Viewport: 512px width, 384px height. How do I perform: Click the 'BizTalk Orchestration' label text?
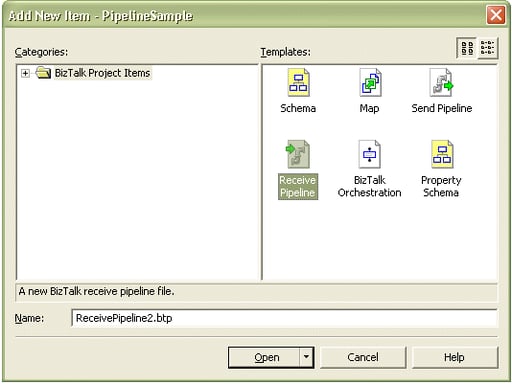point(369,186)
